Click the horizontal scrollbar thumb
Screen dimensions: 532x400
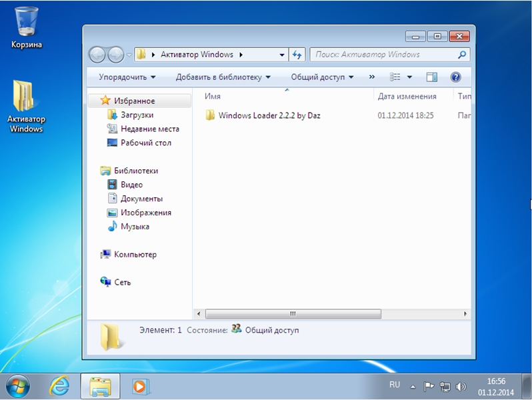click(x=293, y=314)
